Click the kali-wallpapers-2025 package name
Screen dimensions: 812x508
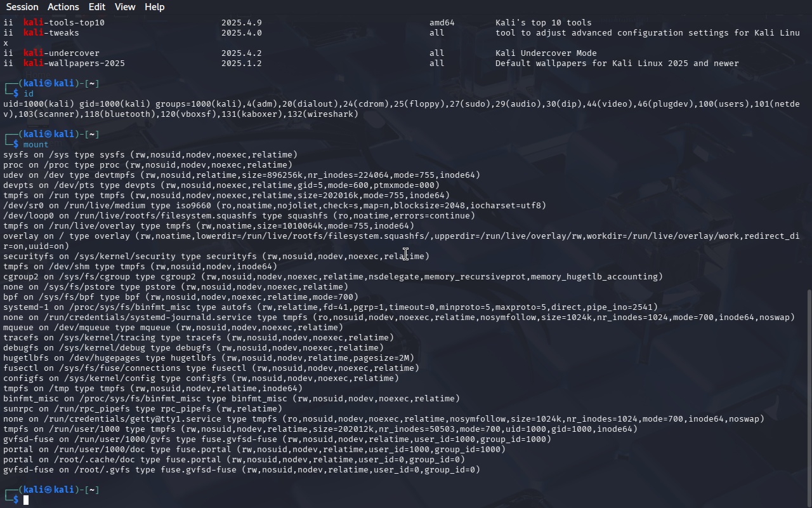point(74,63)
